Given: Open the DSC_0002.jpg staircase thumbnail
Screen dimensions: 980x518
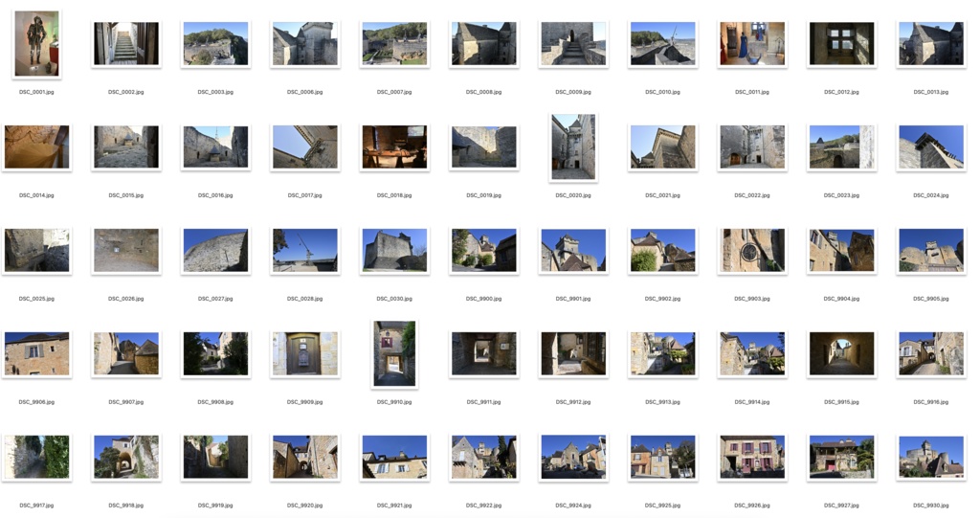Looking at the screenshot, I should click(x=126, y=44).
